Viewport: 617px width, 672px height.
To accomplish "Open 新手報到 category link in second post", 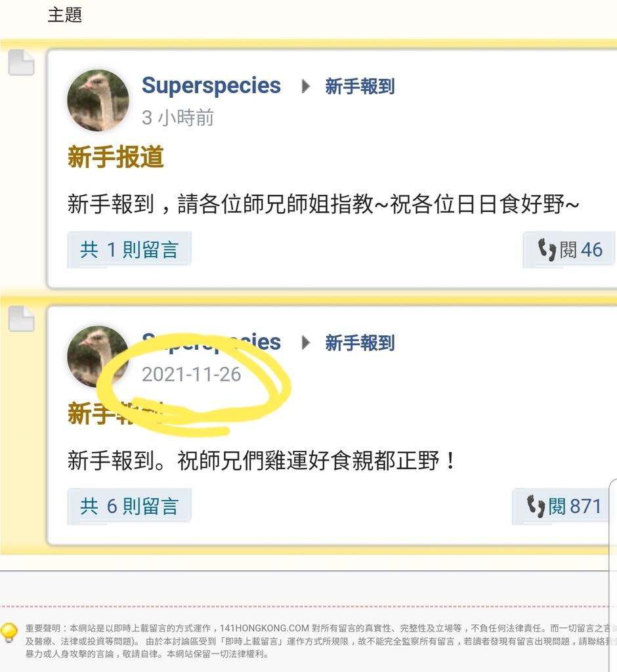I will 360,343.
